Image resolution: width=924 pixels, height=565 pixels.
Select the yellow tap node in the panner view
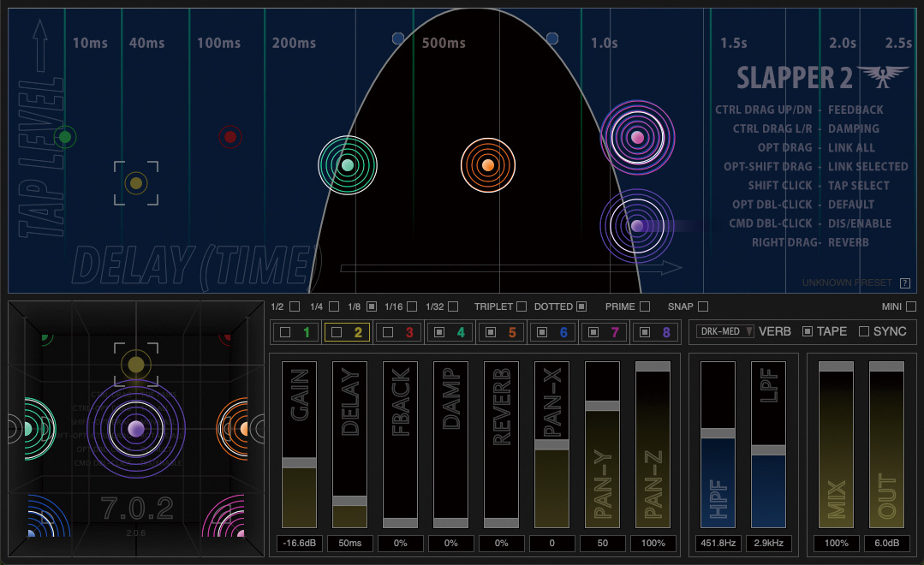pos(136,365)
